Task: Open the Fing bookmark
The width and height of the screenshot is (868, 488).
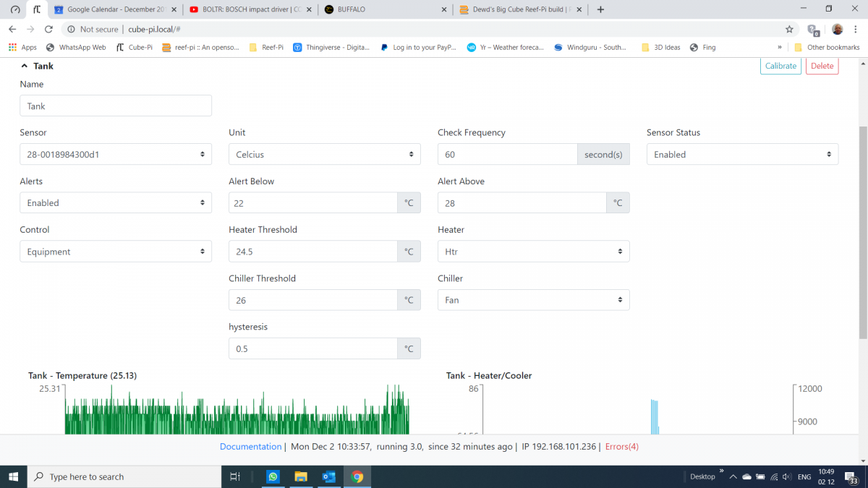Action: coord(702,47)
